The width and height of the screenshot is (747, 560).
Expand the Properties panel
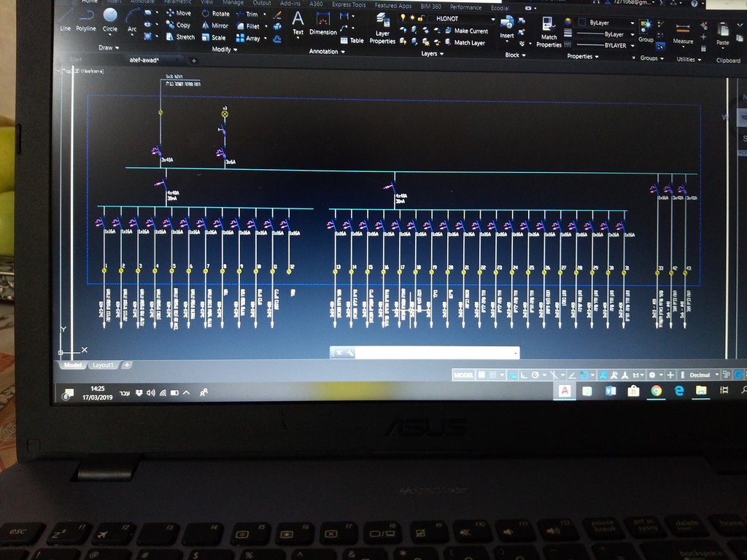coord(583,56)
